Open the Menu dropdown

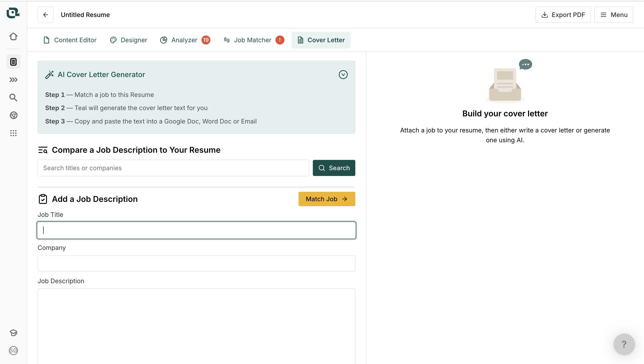coord(613,15)
